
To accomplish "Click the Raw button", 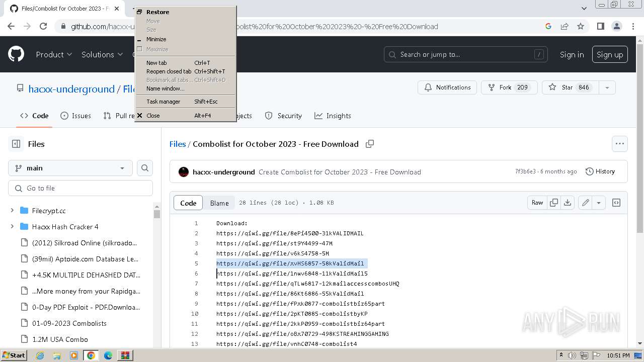I will 537,203.
